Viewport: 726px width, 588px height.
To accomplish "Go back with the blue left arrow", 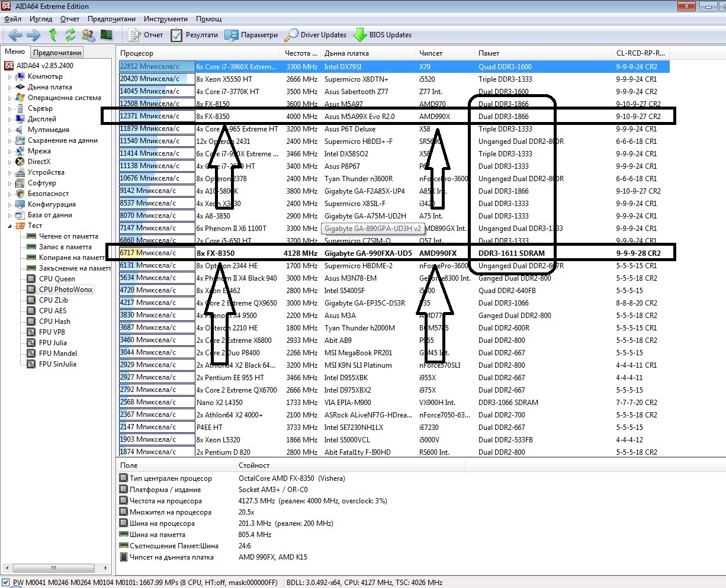I will (16, 35).
